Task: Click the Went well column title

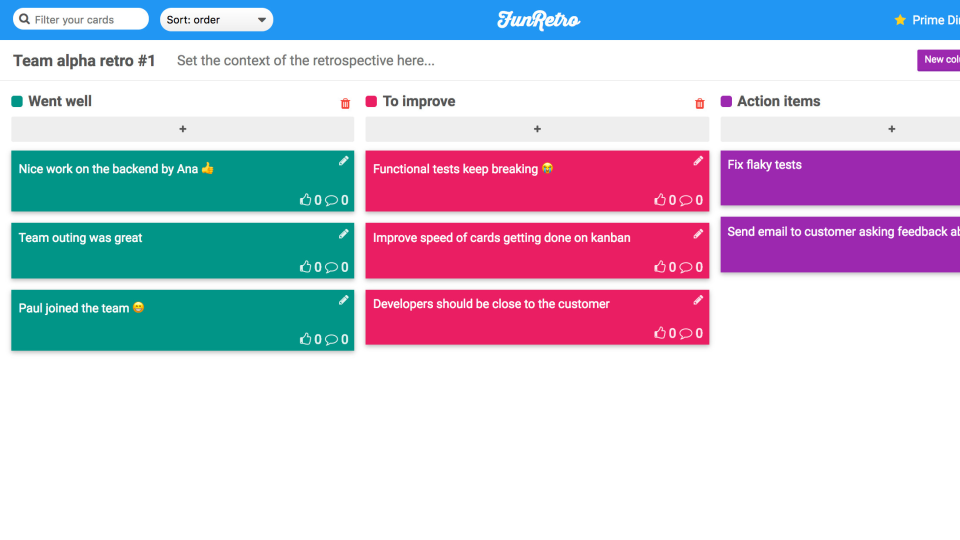Action: 60,101
